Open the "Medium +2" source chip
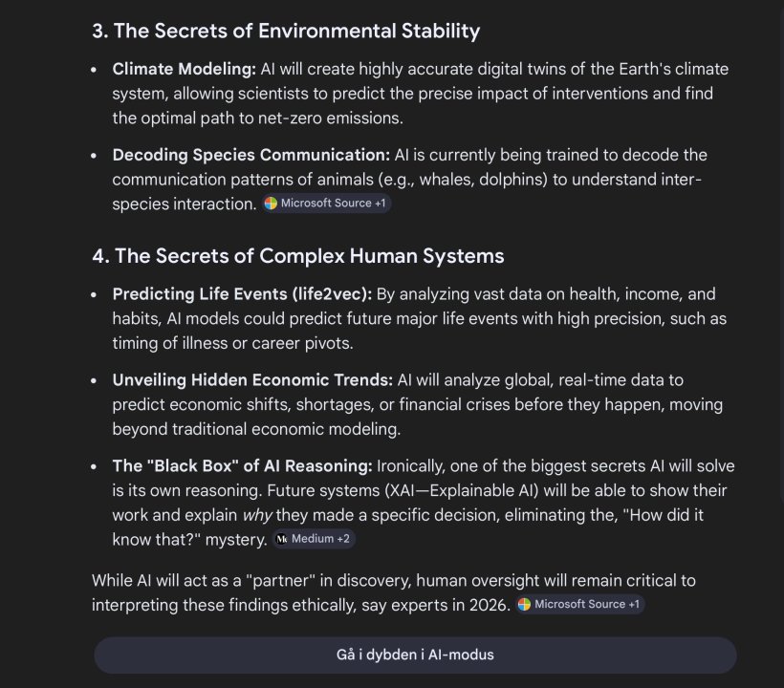Screen dimensions: 784x688 (314, 539)
